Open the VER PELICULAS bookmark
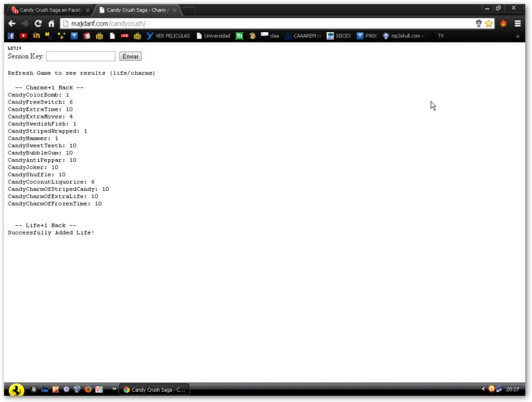The height and width of the screenshot is (402, 532). pyautogui.click(x=168, y=36)
